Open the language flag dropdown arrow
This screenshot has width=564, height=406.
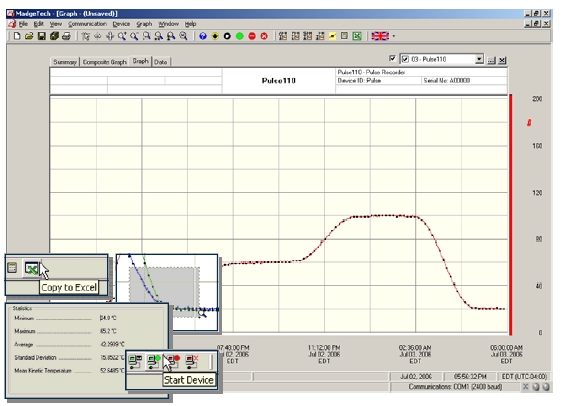pos(394,36)
